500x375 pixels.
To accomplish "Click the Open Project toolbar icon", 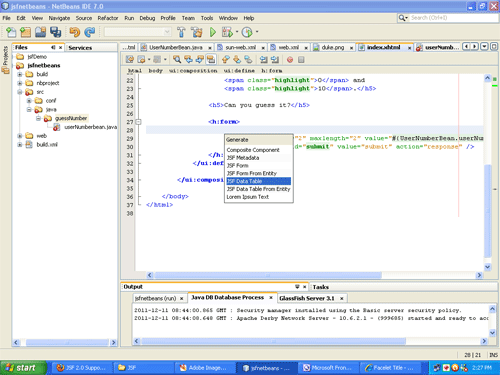I will pyautogui.click(x=41, y=32).
